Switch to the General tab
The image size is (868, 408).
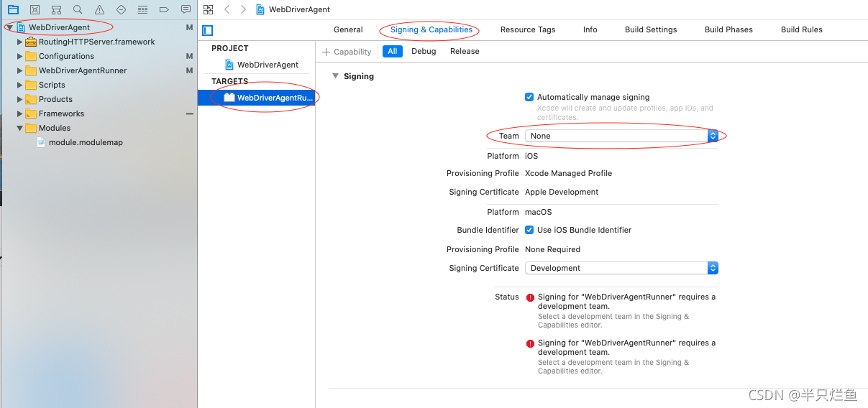(x=348, y=29)
